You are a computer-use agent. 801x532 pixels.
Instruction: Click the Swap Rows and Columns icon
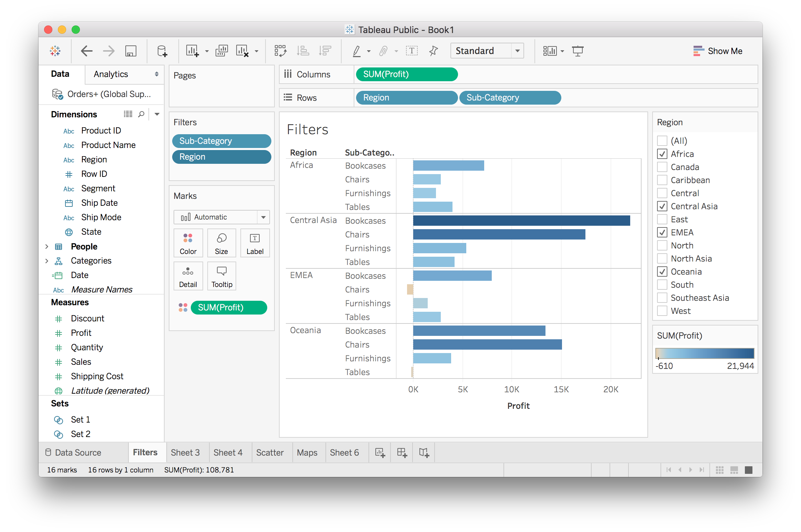280,51
